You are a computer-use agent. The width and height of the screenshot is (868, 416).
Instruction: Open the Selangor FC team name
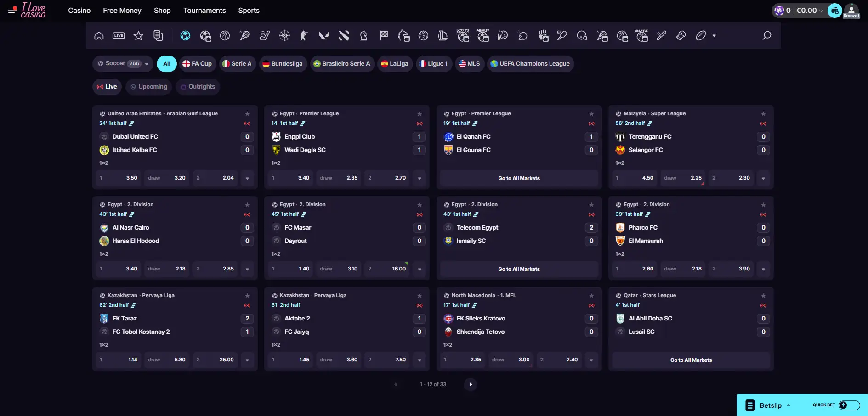coord(646,150)
